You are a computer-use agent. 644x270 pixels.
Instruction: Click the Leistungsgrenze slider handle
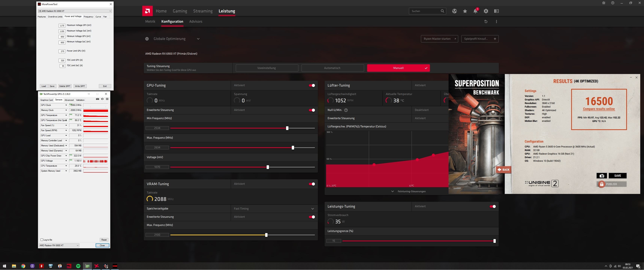pos(494,241)
